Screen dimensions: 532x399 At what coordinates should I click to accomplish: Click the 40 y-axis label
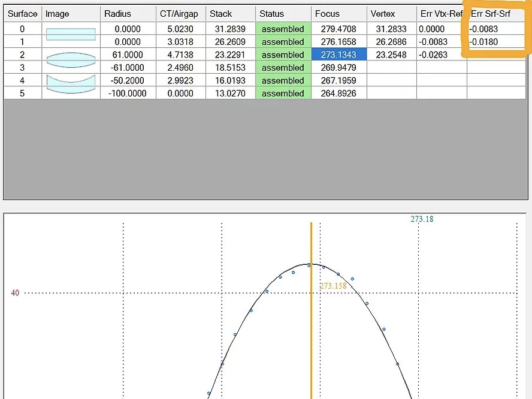pos(15,293)
